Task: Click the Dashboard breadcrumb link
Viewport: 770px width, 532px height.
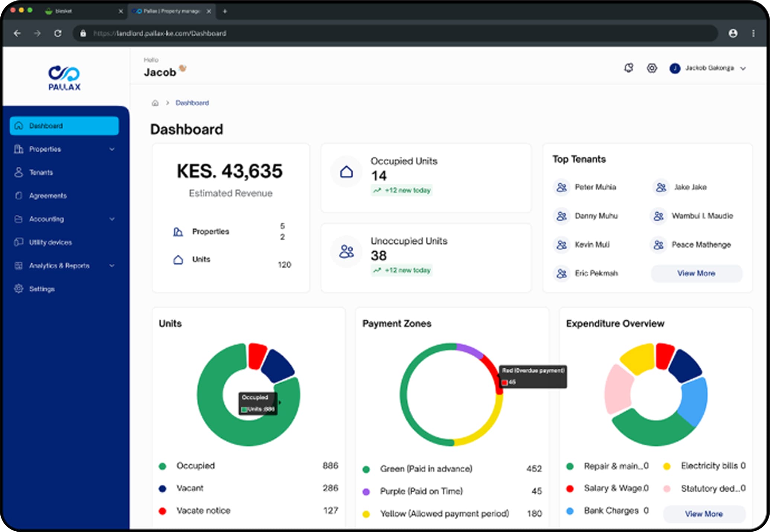Action: pos(192,103)
